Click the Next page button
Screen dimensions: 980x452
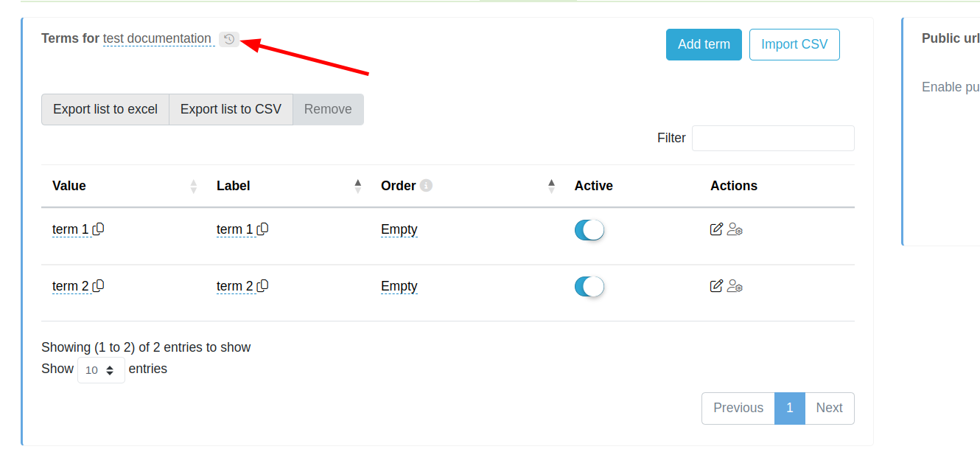click(x=830, y=408)
